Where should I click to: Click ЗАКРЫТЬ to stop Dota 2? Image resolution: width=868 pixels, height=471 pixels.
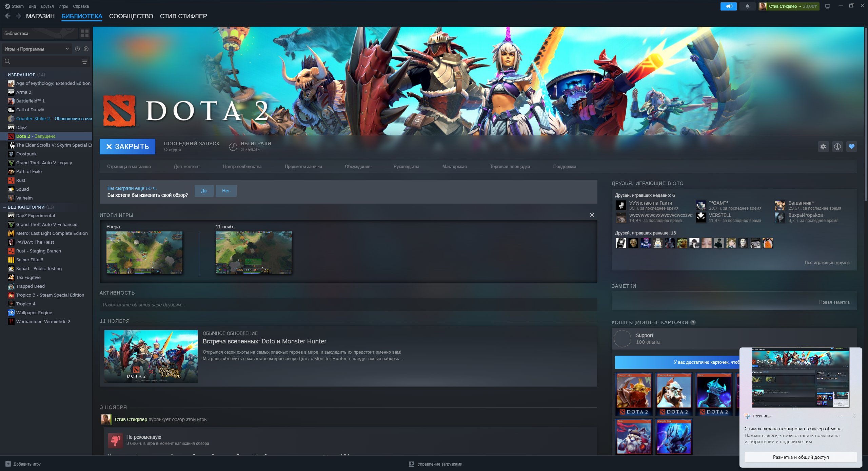pyautogui.click(x=127, y=146)
